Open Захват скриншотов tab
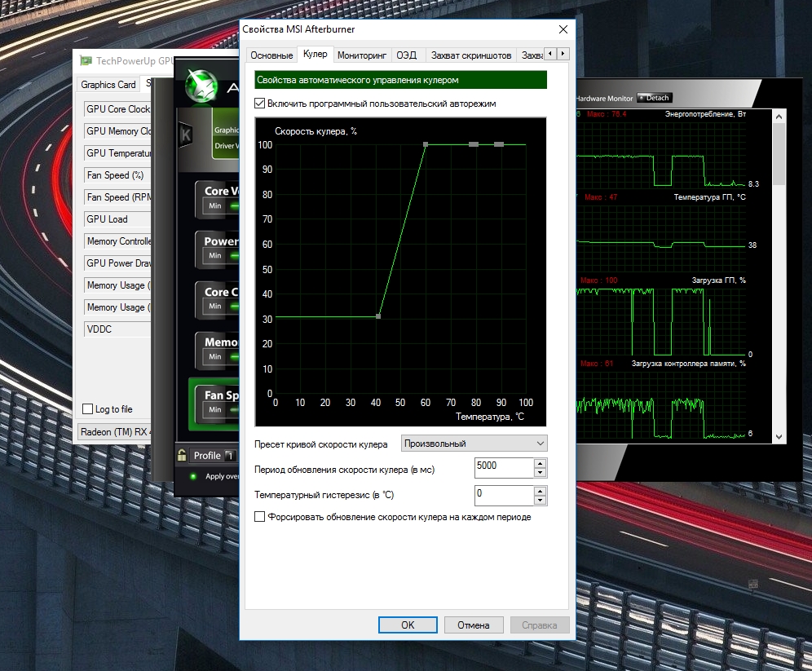 click(470, 55)
